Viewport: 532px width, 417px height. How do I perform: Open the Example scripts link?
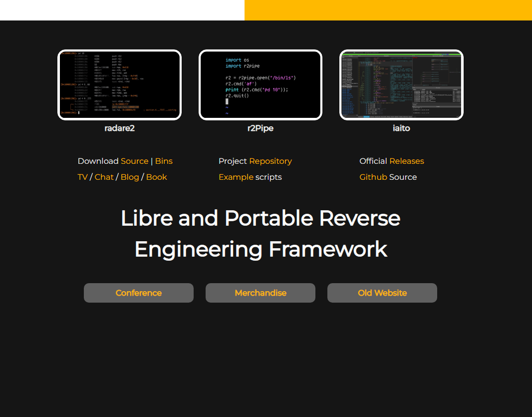coord(236,177)
